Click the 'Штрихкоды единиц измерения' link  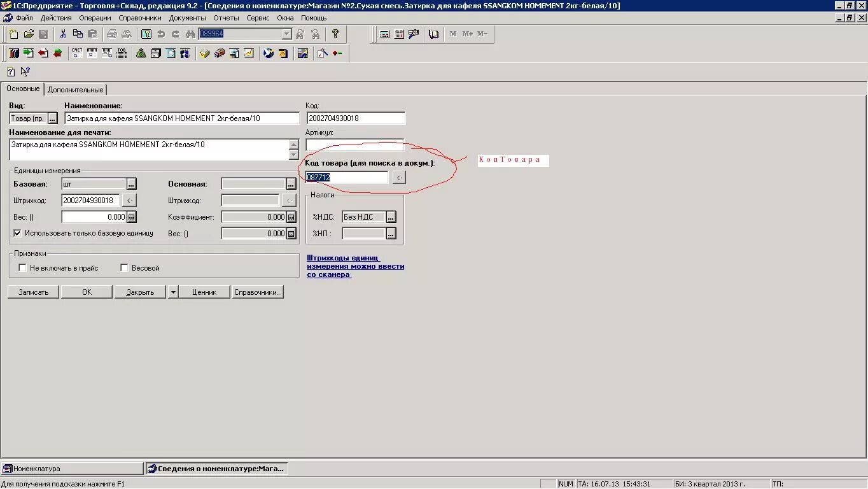point(355,266)
